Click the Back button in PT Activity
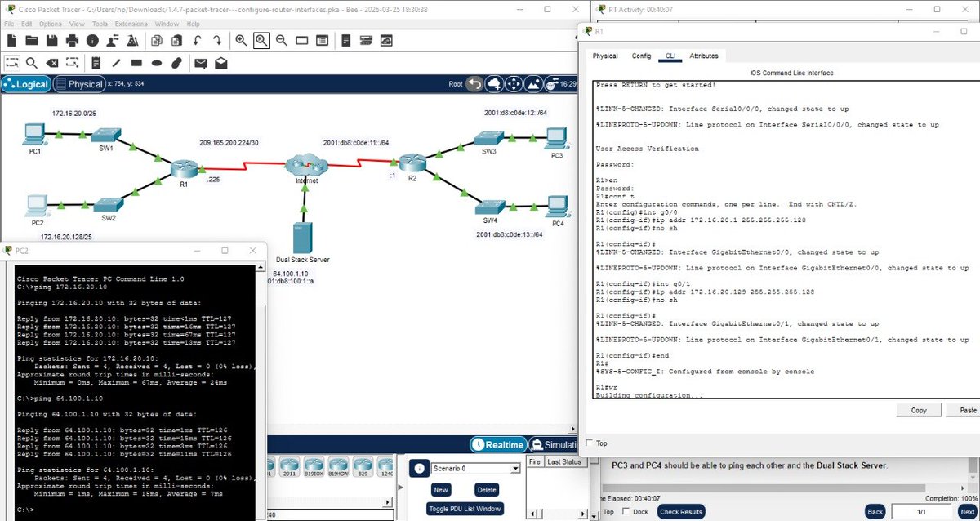Screen dimensions: 980x521 tap(875, 512)
